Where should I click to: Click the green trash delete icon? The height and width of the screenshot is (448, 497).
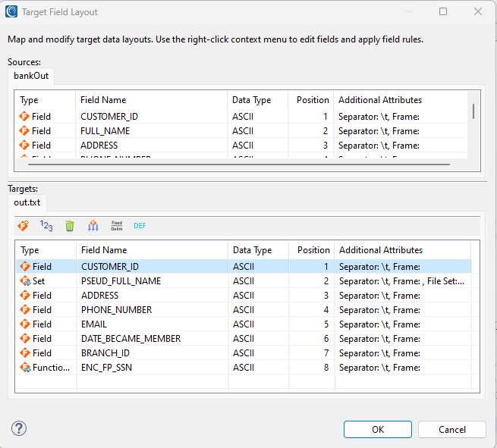click(x=70, y=226)
